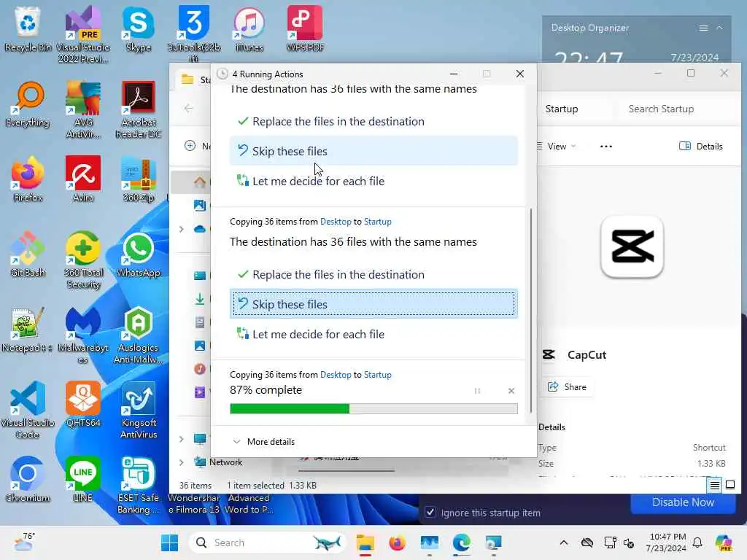
Task: Launch Kingsoft AntiVirus shortcut
Action: pyautogui.click(x=138, y=410)
